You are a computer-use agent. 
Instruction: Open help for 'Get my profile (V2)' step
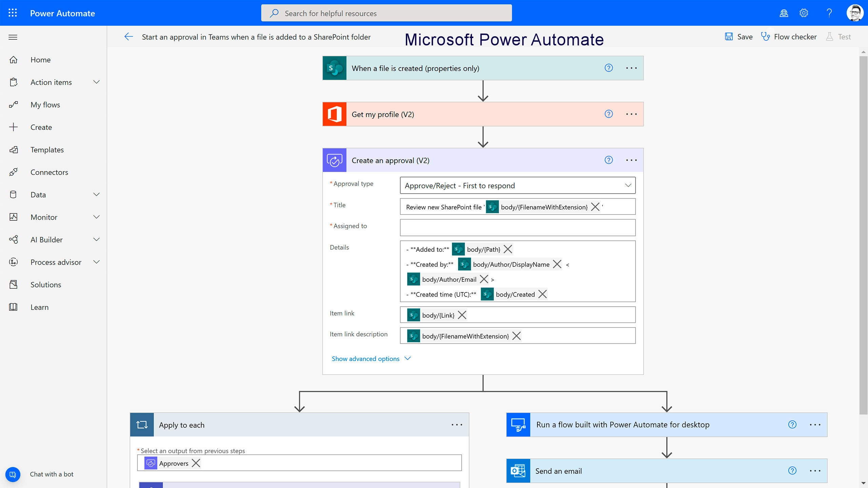609,114
